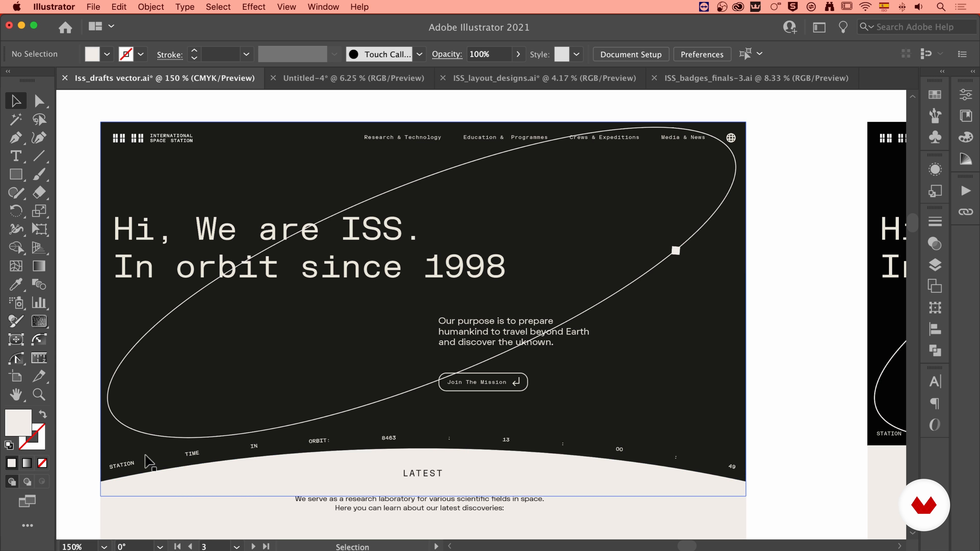Open stroke weight dropdown
Viewport: 980px width, 551px height.
coord(247,54)
